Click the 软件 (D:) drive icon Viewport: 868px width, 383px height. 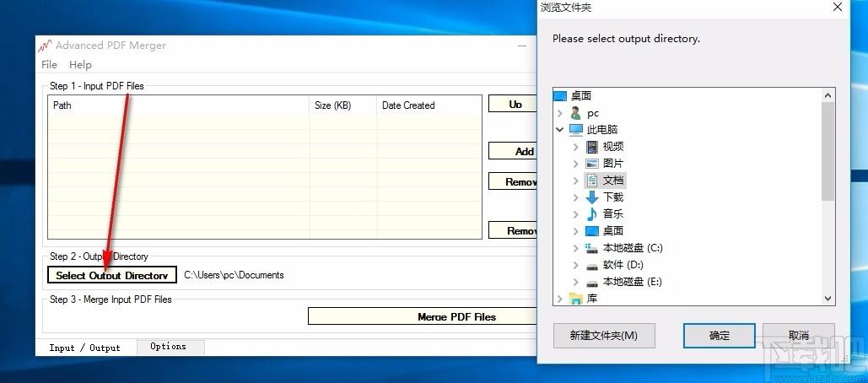[592, 266]
